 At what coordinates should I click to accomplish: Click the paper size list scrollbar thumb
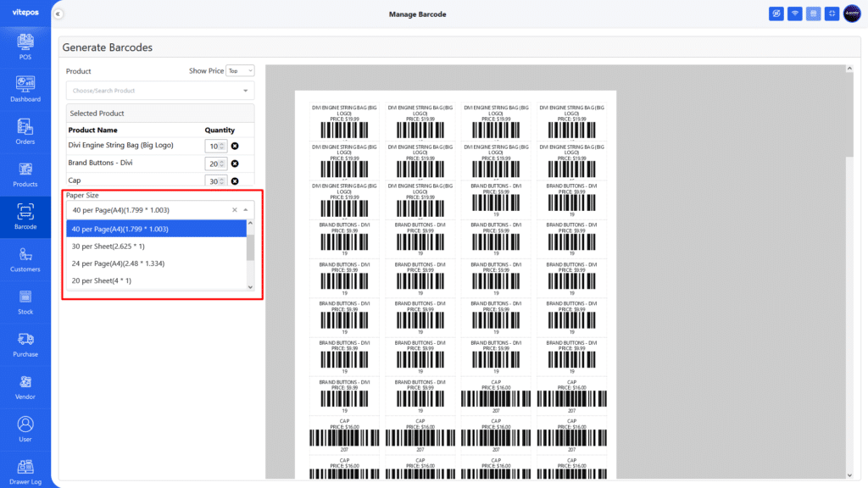pos(250,247)
